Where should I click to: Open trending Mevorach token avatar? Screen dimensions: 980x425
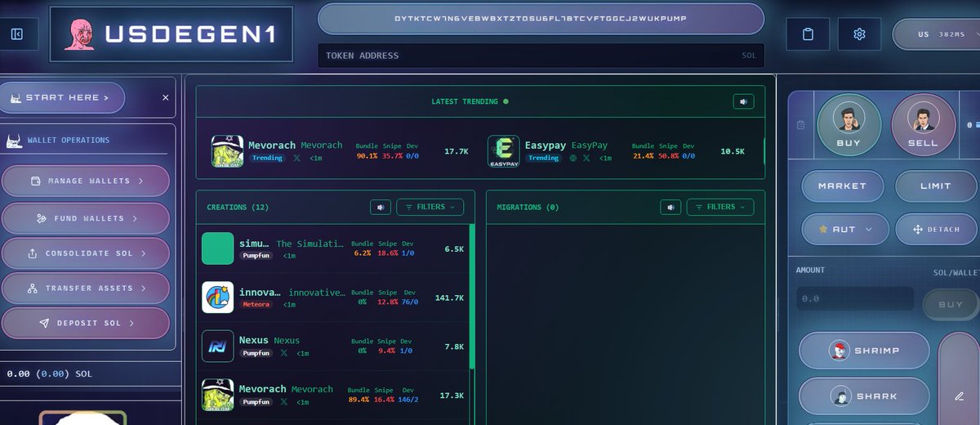click(x=227, y=151)
